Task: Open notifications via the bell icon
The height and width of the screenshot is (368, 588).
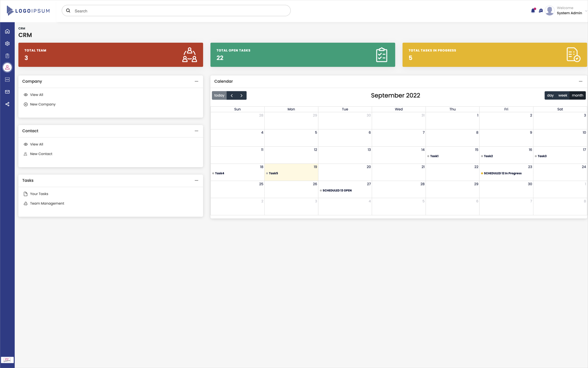Action: pos(533,10)
